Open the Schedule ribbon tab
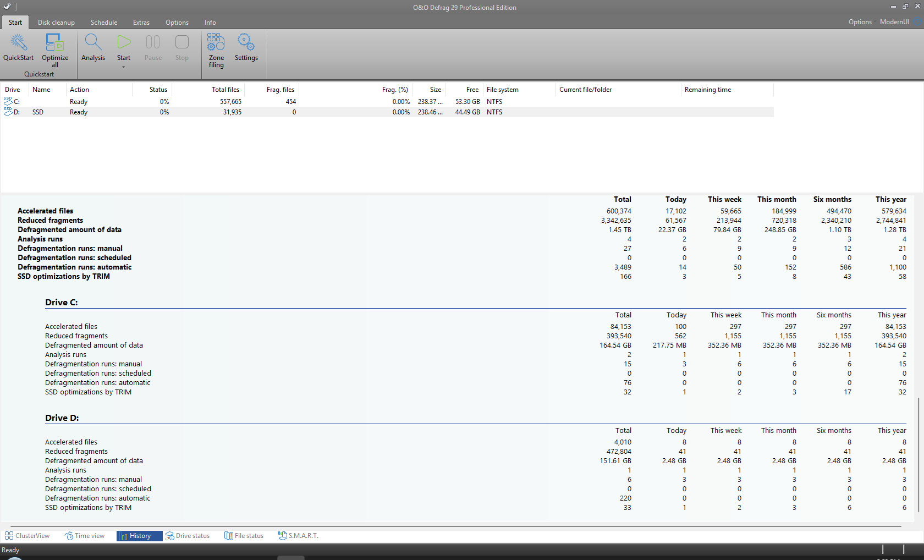The image size is (924, 560). [104, 23]
